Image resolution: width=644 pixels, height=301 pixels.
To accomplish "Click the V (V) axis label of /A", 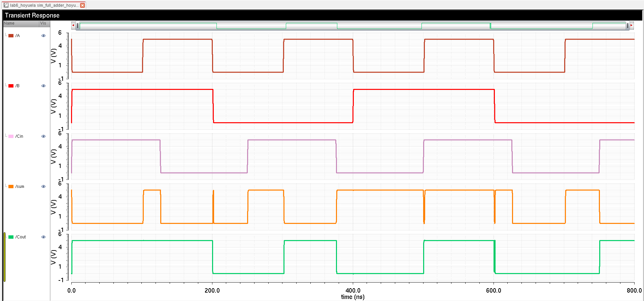I will pos(53,56).
